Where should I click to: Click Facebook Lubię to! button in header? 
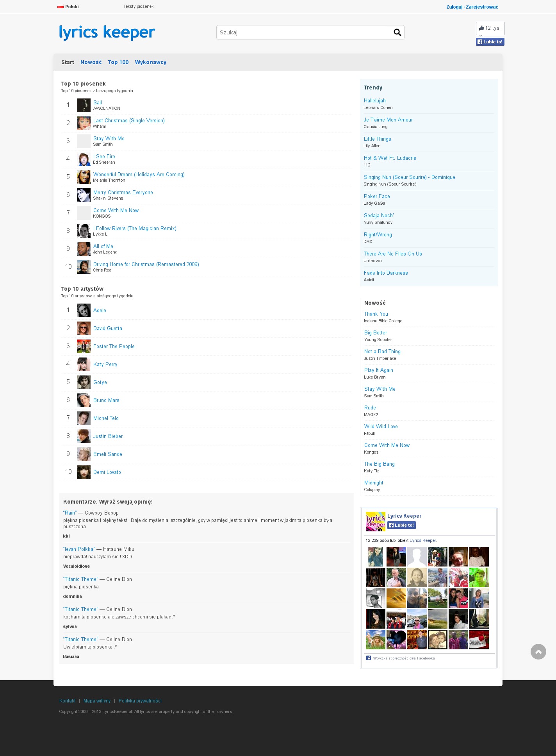490,42
